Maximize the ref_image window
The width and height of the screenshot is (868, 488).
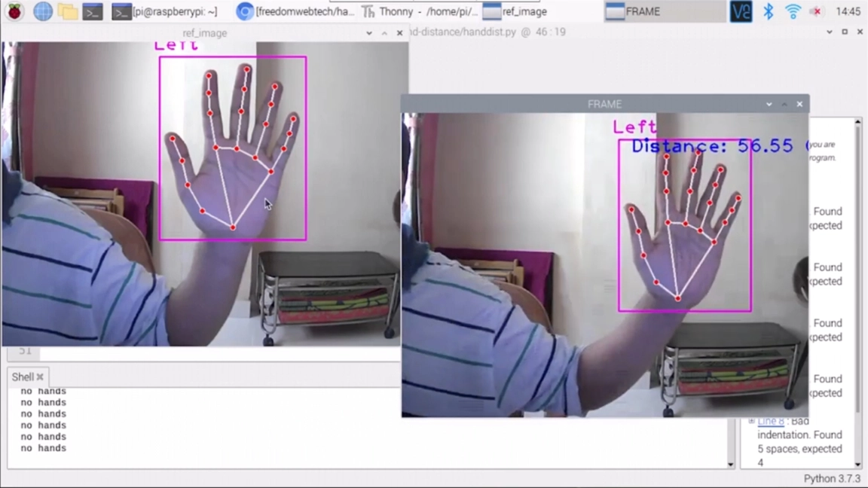point(384,33)
